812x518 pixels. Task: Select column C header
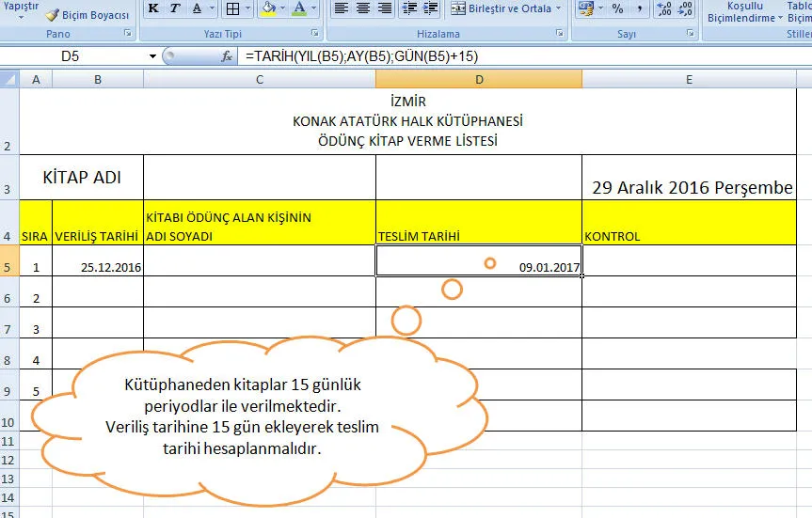click(x=259, y=80)
